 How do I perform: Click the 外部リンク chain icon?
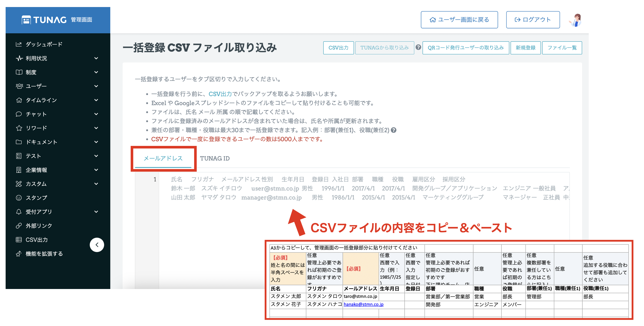coord(19,226)
